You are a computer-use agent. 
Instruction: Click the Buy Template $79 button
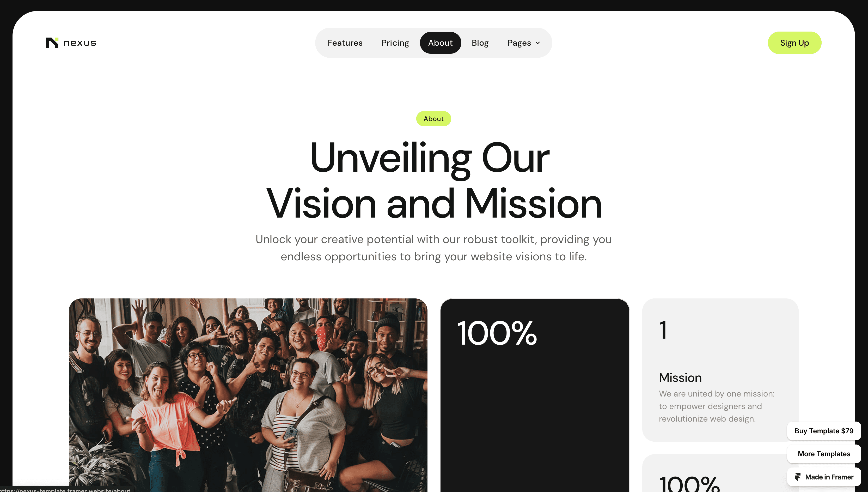click(x=824, y=431)
